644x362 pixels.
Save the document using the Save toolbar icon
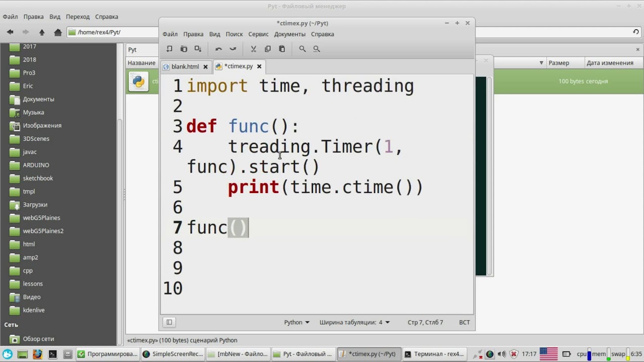198,48
